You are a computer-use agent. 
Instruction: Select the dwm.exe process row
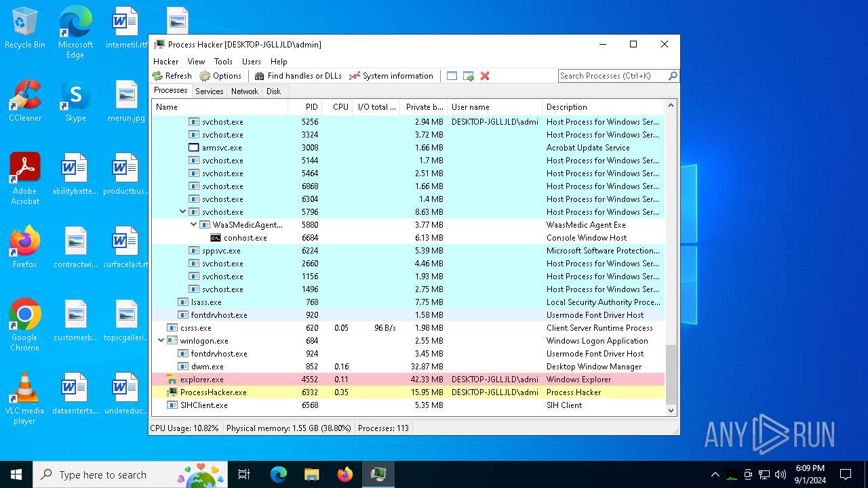(x=408, y=367)
